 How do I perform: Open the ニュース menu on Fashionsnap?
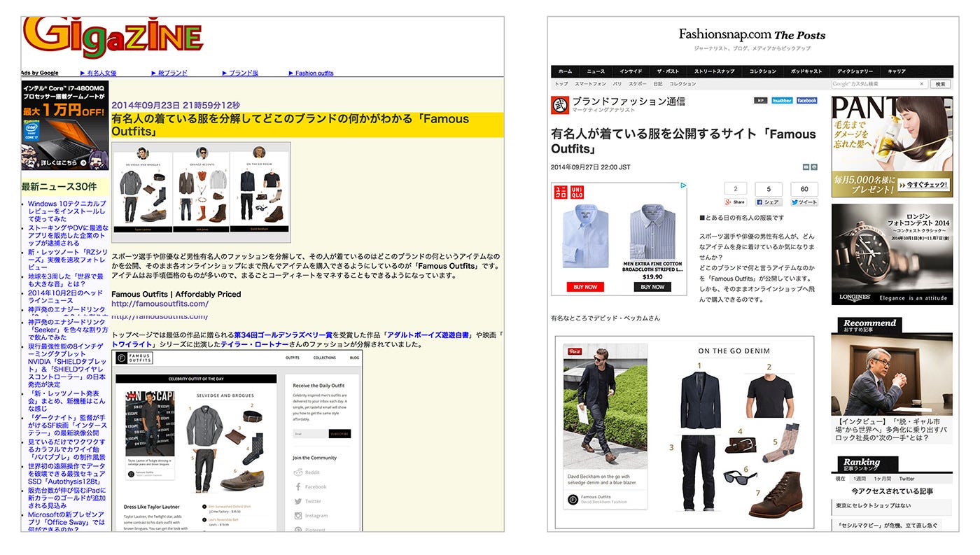(x=596, y=71)
